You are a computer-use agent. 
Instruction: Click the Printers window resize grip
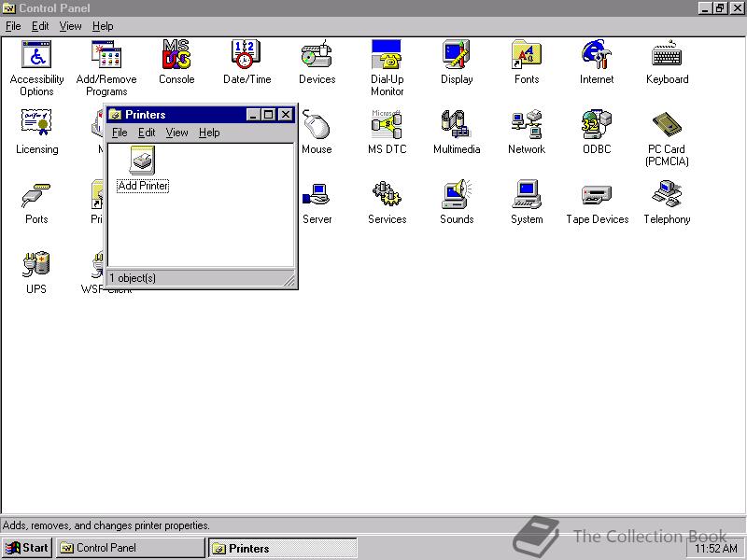289,280
